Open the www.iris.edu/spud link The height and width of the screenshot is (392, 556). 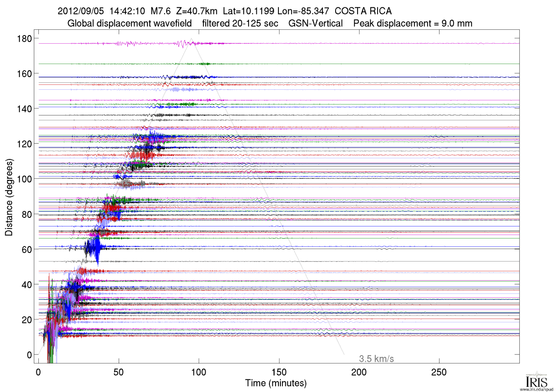click(x=536, y=389)
